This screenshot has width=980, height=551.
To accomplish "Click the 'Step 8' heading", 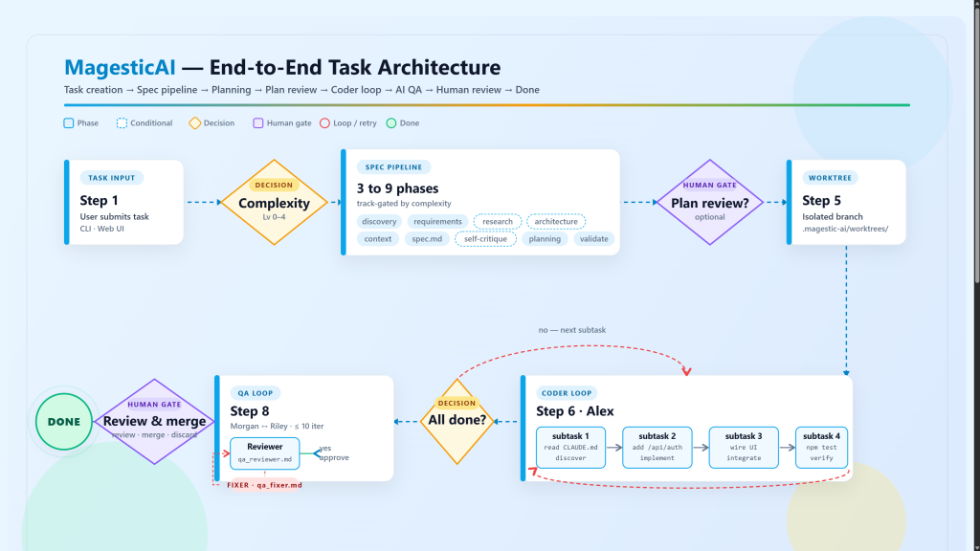I will [x=250, y=411].
